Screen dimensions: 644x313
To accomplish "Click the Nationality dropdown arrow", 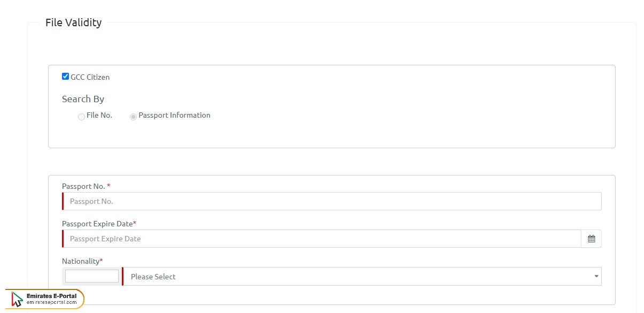I will coord(596,277).
